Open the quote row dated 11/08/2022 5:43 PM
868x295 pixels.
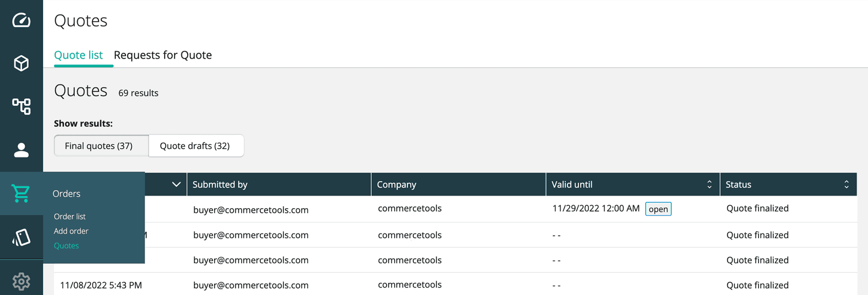point(101,285)
